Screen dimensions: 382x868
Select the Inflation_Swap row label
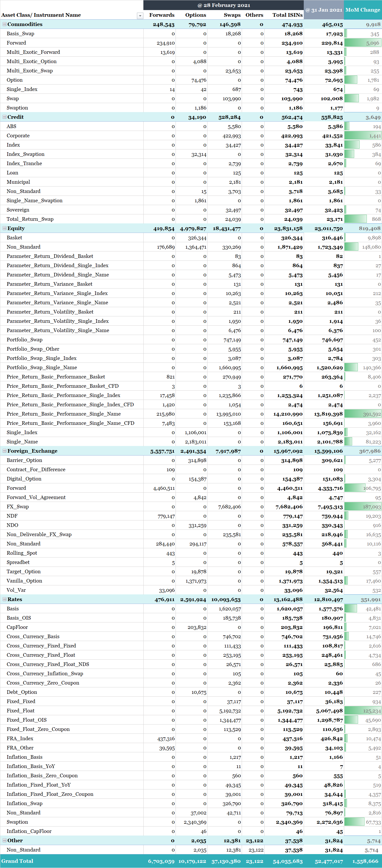tap(24, 804)
